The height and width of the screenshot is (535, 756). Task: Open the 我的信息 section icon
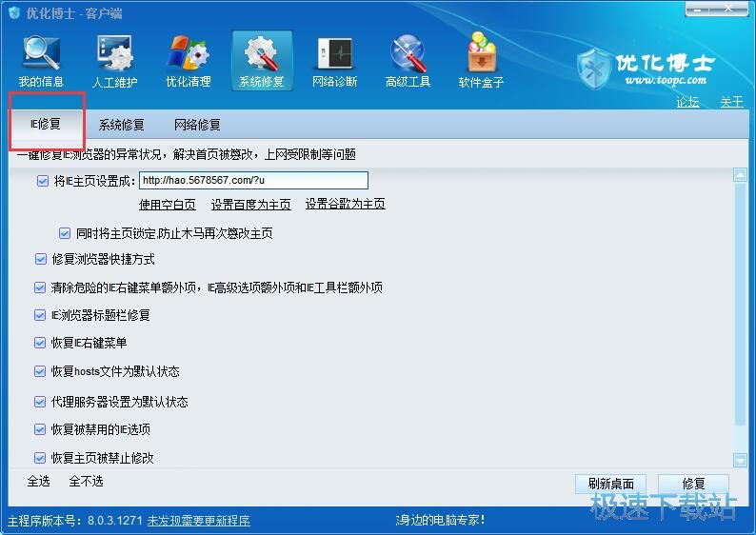(41, 60)
